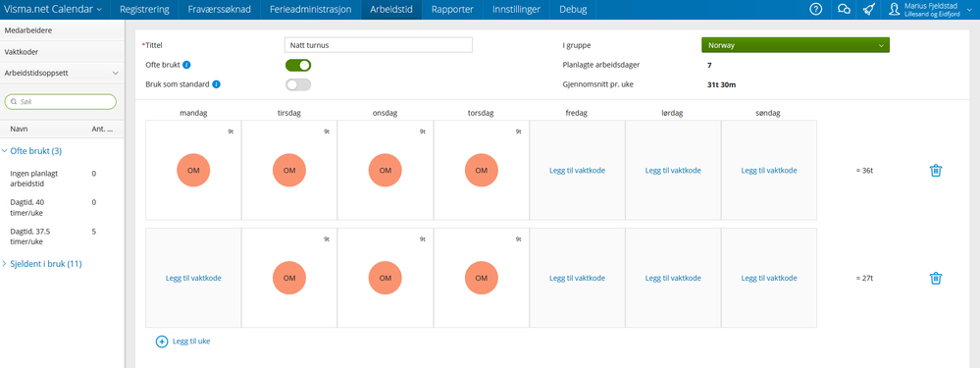Click the plus icon for Legg til uke
980x368 pixels.
(x=161, y=342)
